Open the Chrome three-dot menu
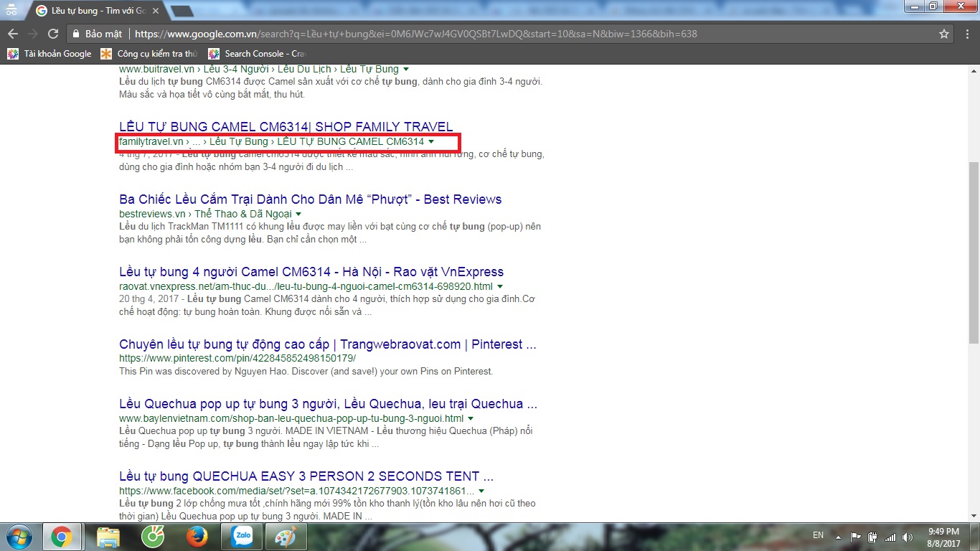The width and height of the screenshot is (980, 551). [x=966, y=34]
